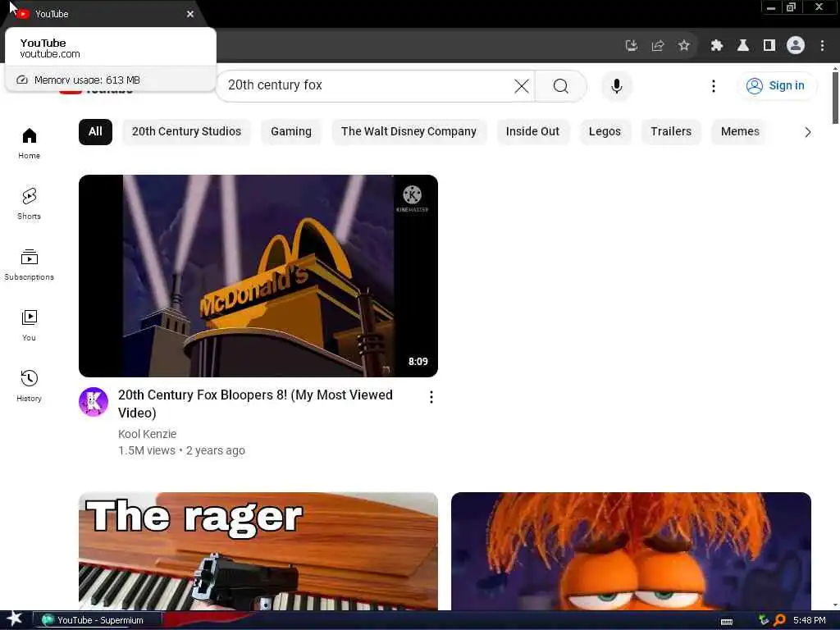Screen dimensions: 840x630
Task: Open the browser's install app icon
Action: coord(632,46)
